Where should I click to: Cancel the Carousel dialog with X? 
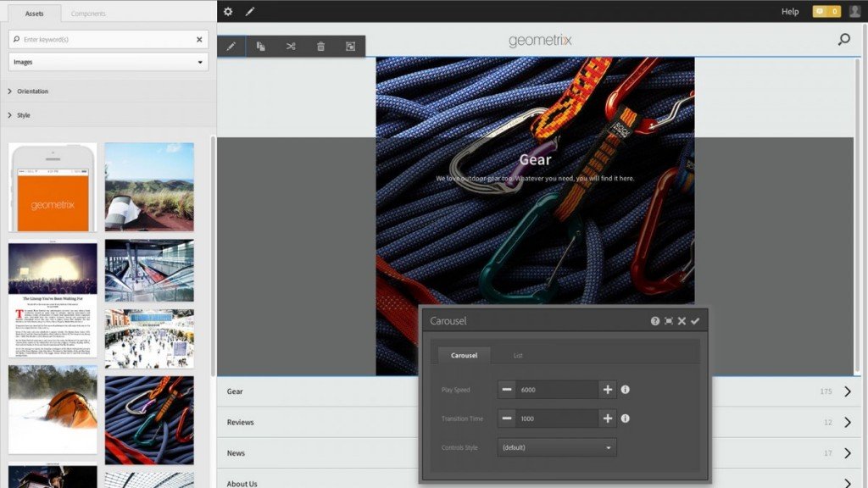click(x=682, y=321)
